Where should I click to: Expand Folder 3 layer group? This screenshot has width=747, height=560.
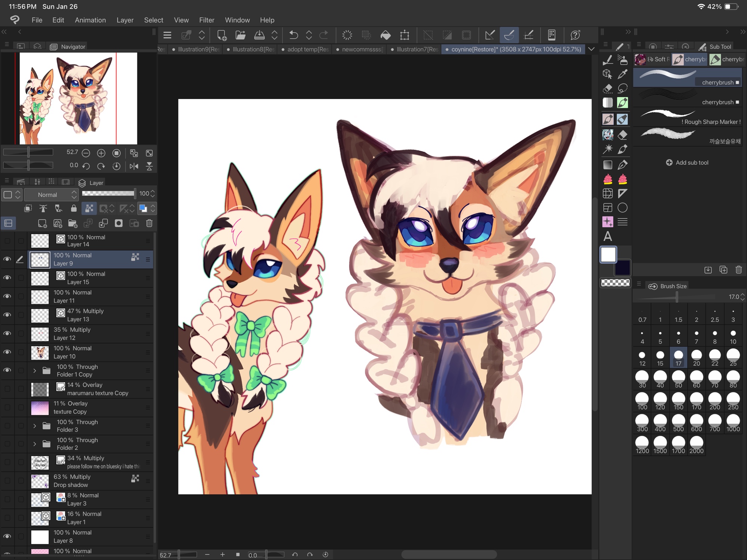click(x=35, y=426)
